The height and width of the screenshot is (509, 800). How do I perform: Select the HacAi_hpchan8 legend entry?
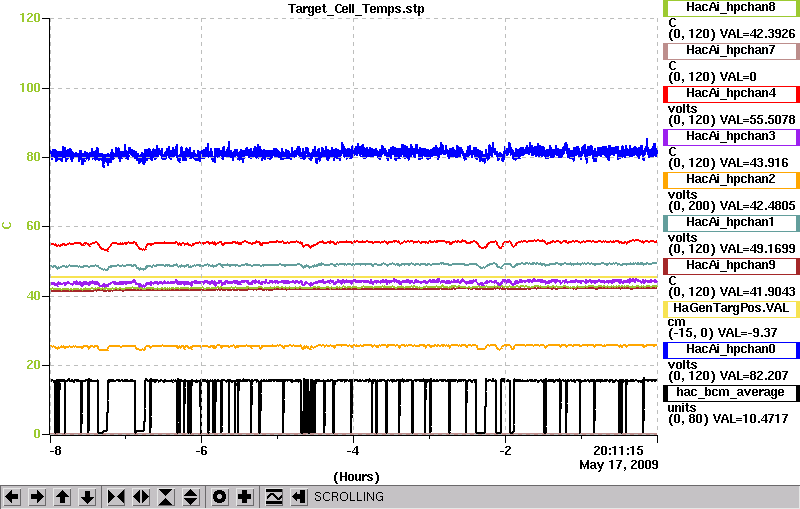pos(731,8)
